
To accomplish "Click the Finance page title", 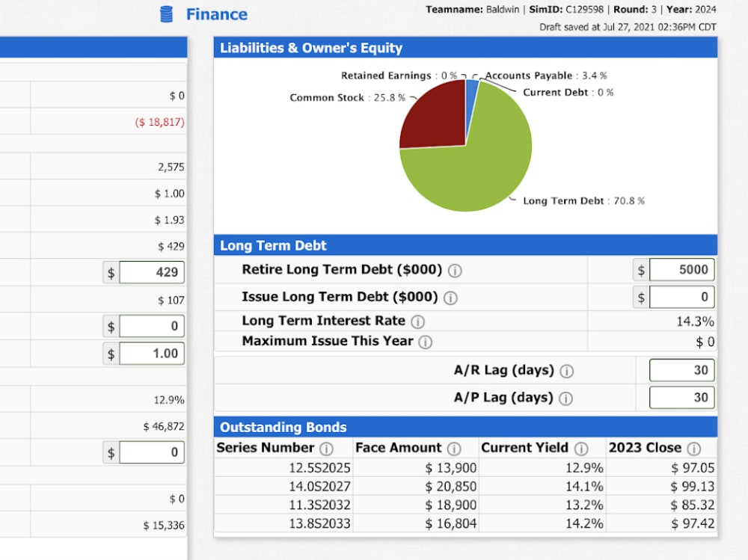I will [x=217, y=14].
